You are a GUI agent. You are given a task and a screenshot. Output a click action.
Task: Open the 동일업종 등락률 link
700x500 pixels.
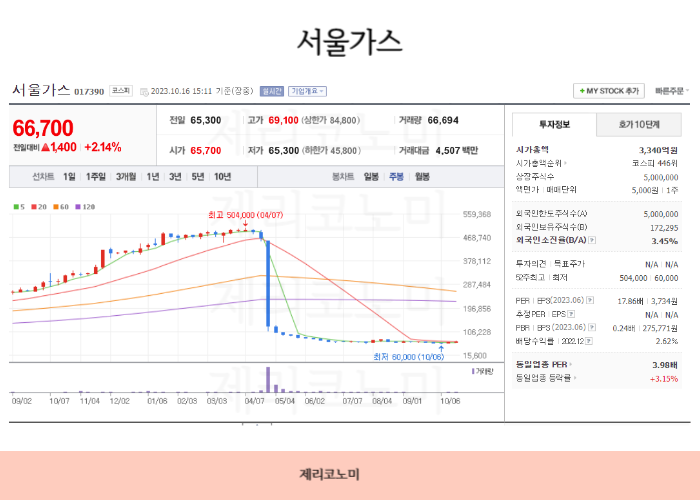[x=546, y=378]
